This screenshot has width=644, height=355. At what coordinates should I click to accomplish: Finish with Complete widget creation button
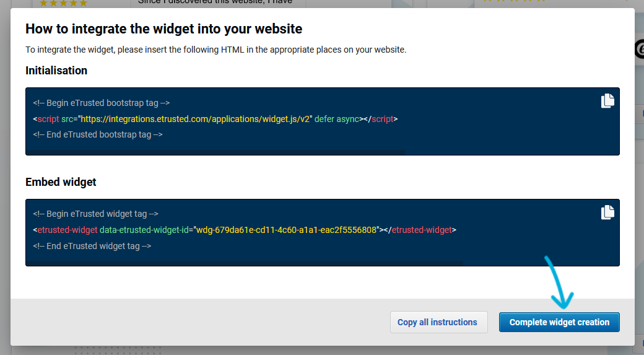[x=559, y=322]
